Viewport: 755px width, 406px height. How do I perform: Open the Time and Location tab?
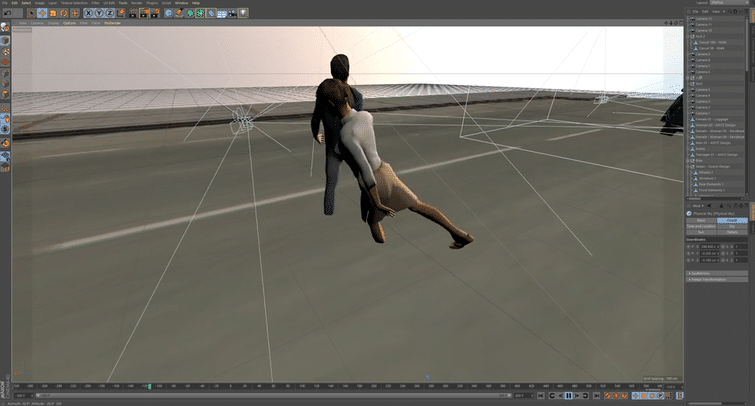point(701,226)
